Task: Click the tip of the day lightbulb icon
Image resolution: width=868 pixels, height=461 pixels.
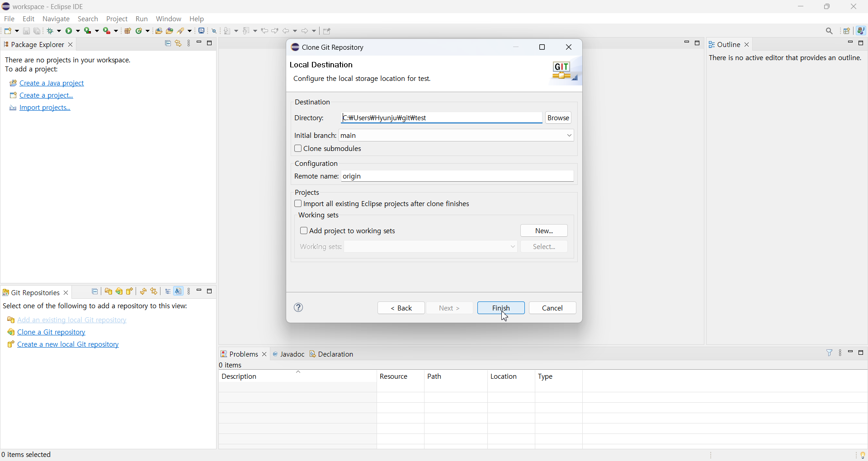Action: pos(863,455)
